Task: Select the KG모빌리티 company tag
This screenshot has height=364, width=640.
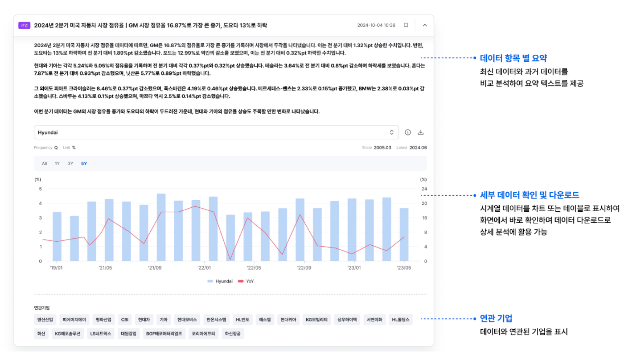Action: point(317,319)
